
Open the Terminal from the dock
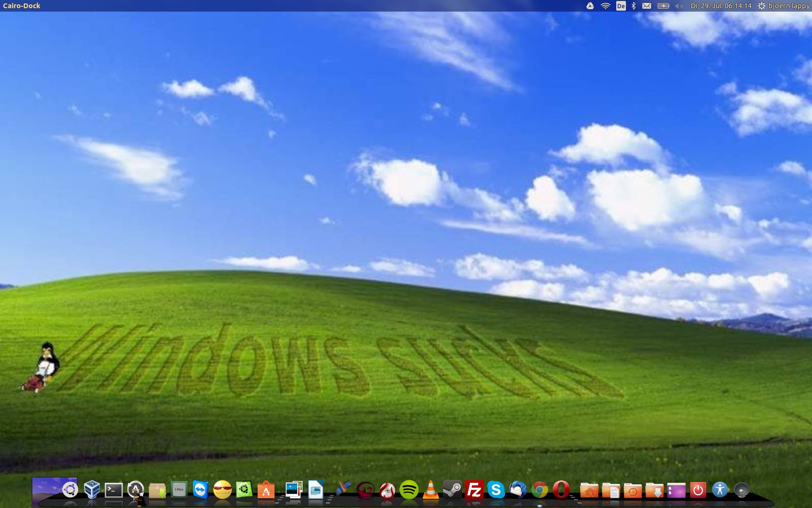pos(114,490)
